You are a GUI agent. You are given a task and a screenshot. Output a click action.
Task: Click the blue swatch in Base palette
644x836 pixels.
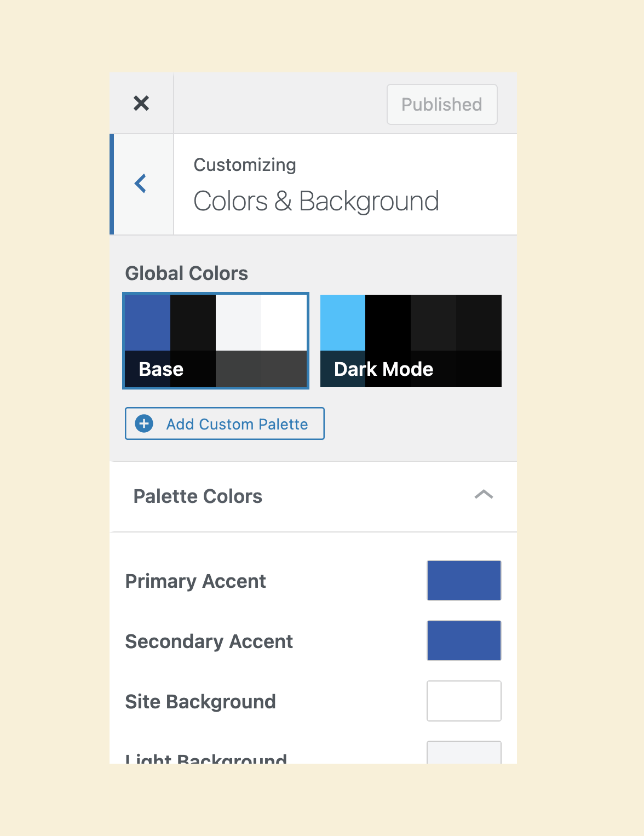pyautogui.click(x=147, y=323)
